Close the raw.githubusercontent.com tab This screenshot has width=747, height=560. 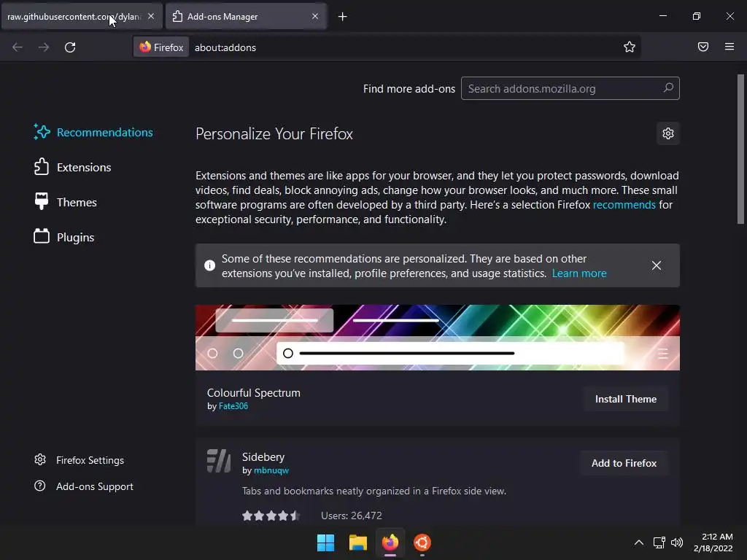point(151,16)
